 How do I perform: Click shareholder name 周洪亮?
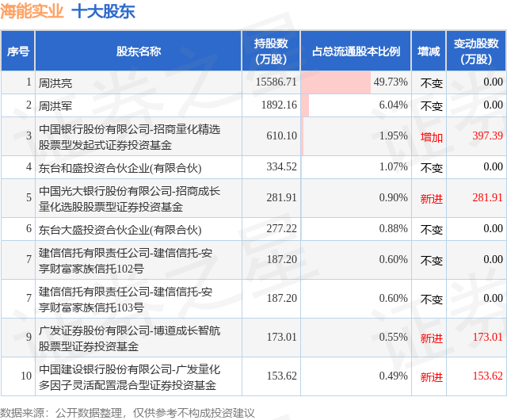pyautogui.click(x=55, y=83)
